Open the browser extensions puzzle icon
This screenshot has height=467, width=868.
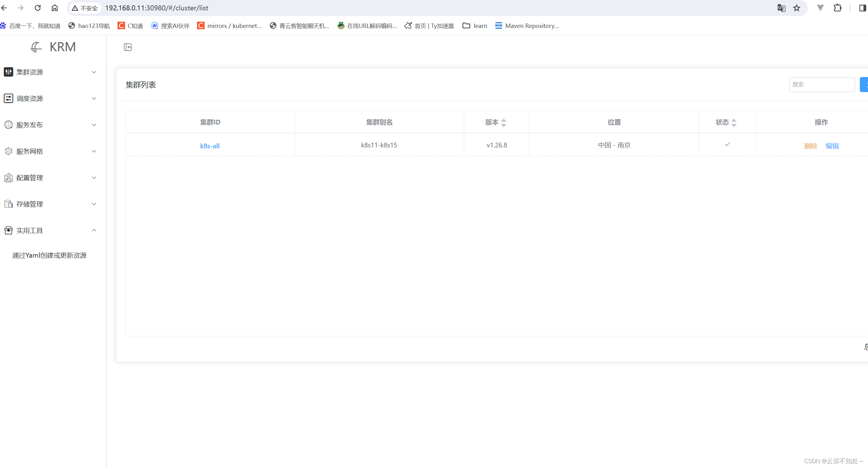click(x=837, y=8)
